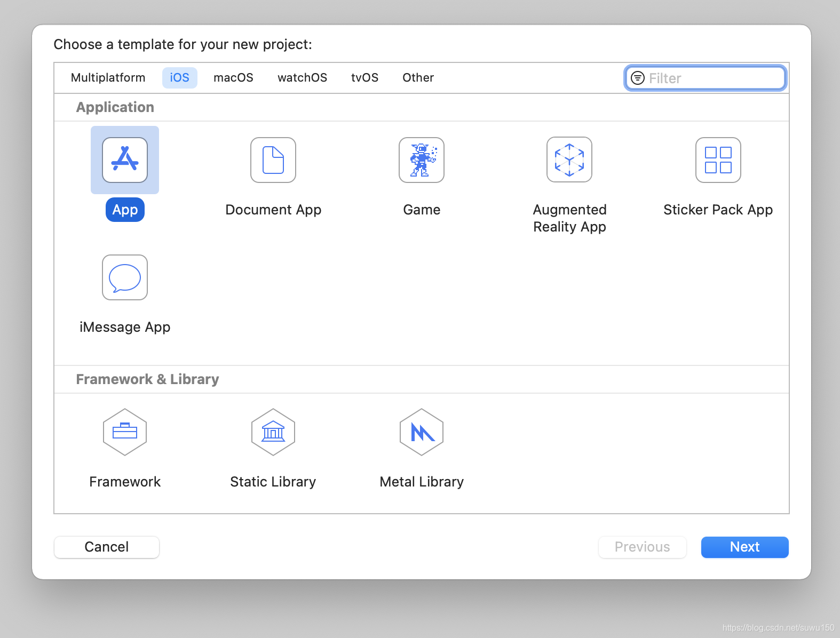This screenshot has width=840, height=638.
Task: Click the Previous button
Action: [x=643, y=547]
